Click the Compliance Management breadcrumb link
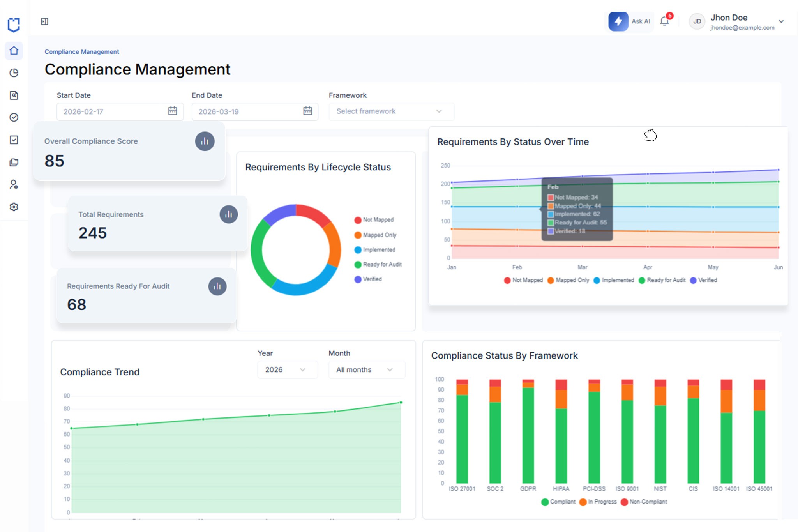The width and height of the screenshot is (798, 532). coord(81,52)
